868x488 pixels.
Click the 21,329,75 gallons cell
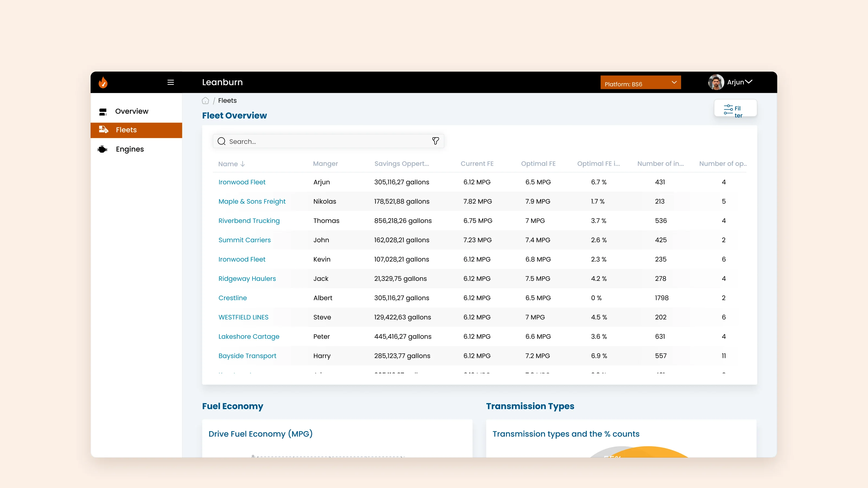pyautogui.click(x=400, y=278)
